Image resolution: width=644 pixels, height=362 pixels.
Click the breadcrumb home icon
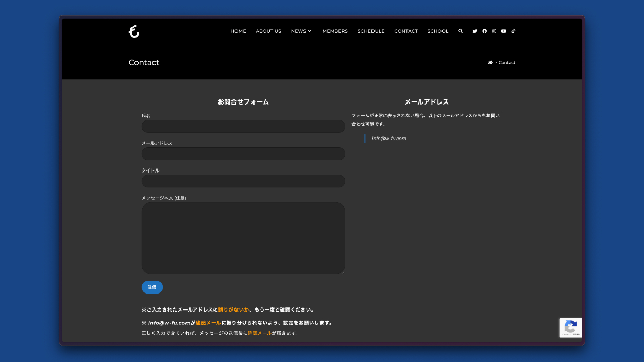490,63
